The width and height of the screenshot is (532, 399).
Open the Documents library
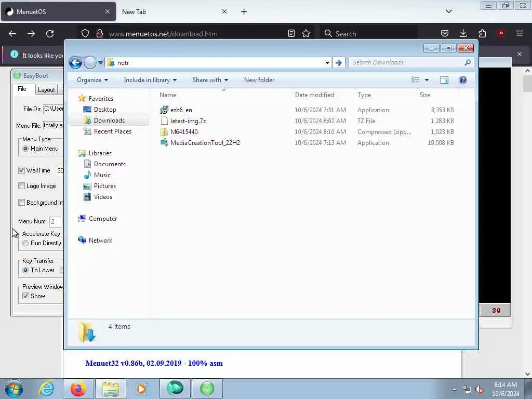point(110,164)
